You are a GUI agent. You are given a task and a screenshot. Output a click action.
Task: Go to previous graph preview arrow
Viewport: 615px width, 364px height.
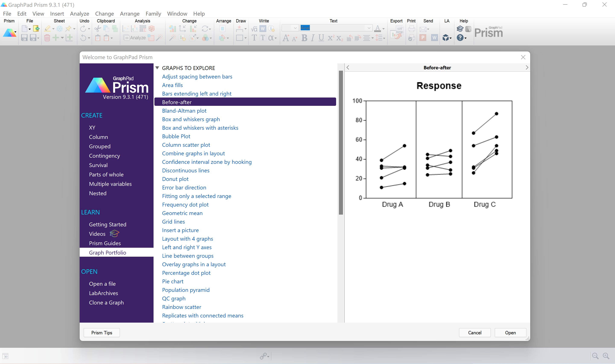coord(348,67)
